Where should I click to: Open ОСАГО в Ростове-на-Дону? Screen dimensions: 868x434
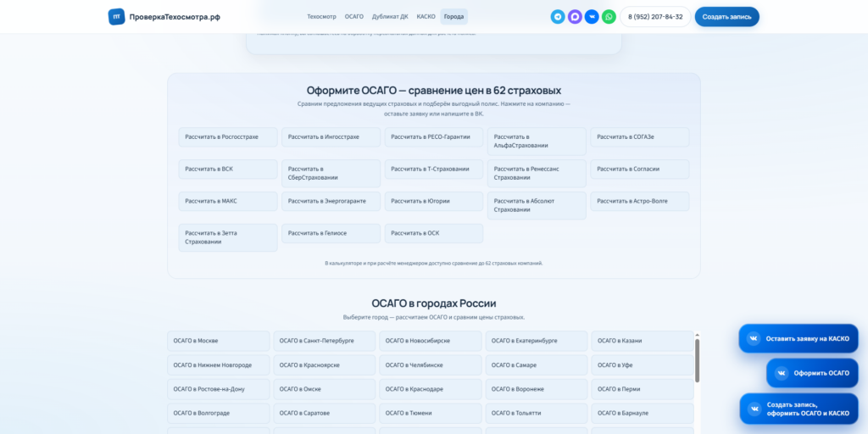pyautogui.click(x=219, y=389)
